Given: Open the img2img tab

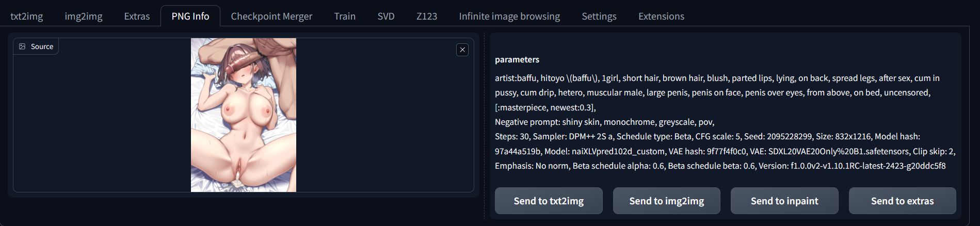Looking at the screenshot, I should point(84,16).
